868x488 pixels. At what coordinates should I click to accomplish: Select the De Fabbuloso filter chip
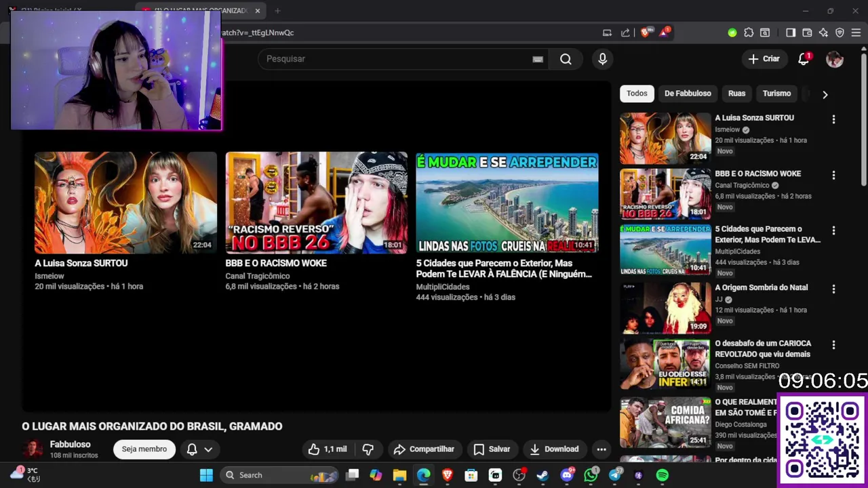688,94
